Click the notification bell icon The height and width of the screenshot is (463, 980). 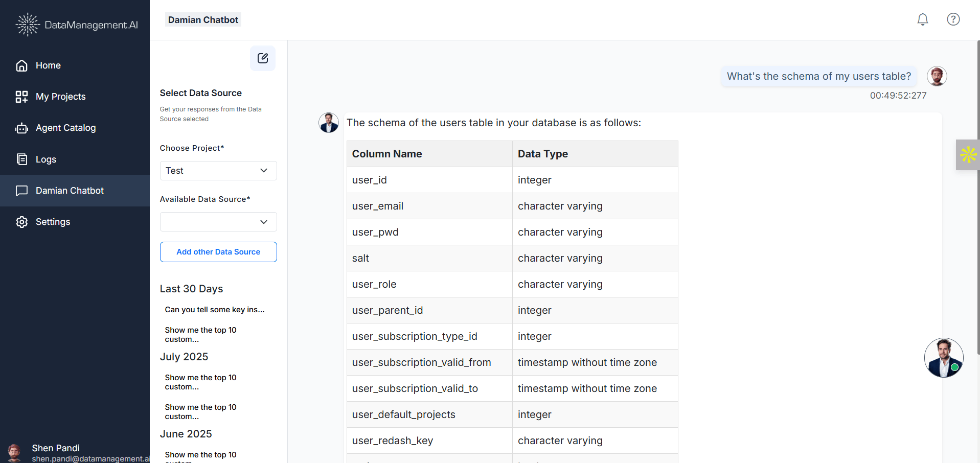point(922,19)
